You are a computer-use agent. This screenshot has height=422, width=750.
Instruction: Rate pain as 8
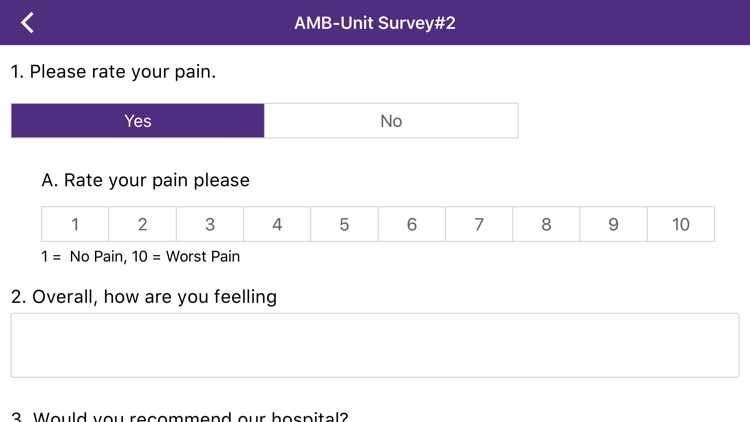coord(546,224)
